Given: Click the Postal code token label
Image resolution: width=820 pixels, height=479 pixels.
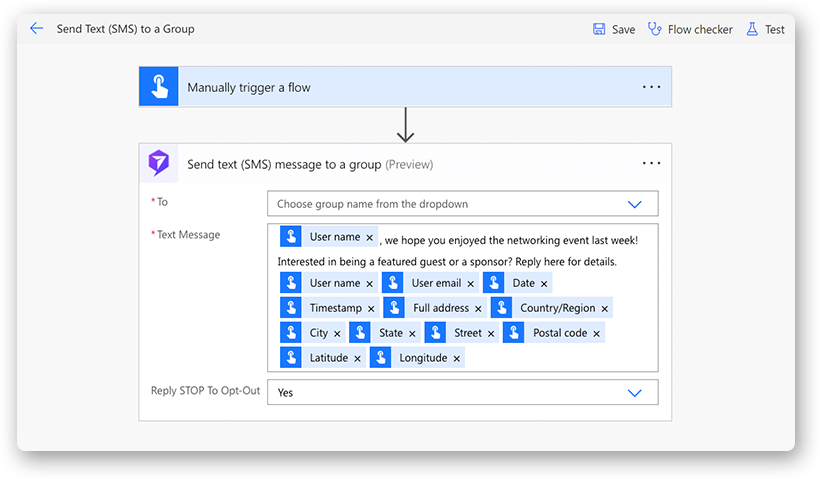Looking at the screenshot, I should tap(560, 333).
